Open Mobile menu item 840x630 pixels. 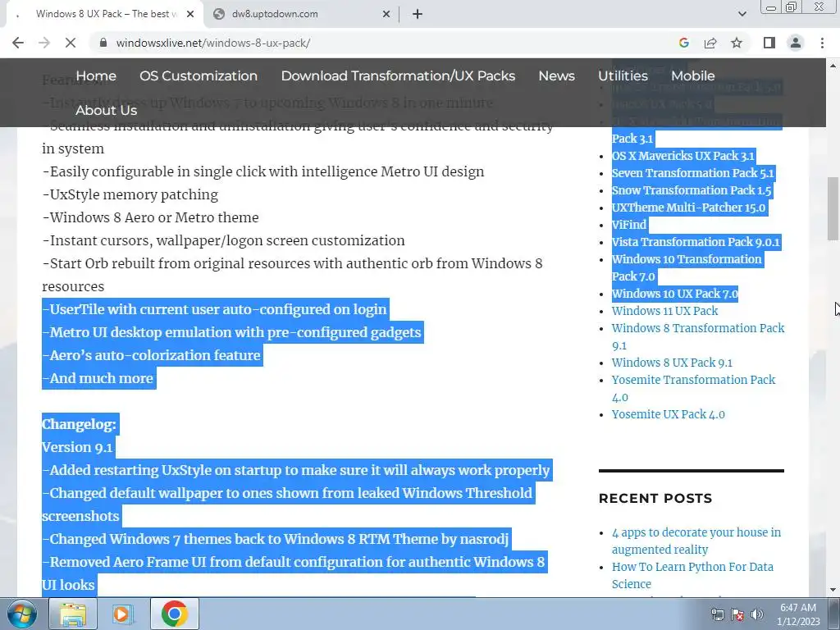[x=692, y=76]
